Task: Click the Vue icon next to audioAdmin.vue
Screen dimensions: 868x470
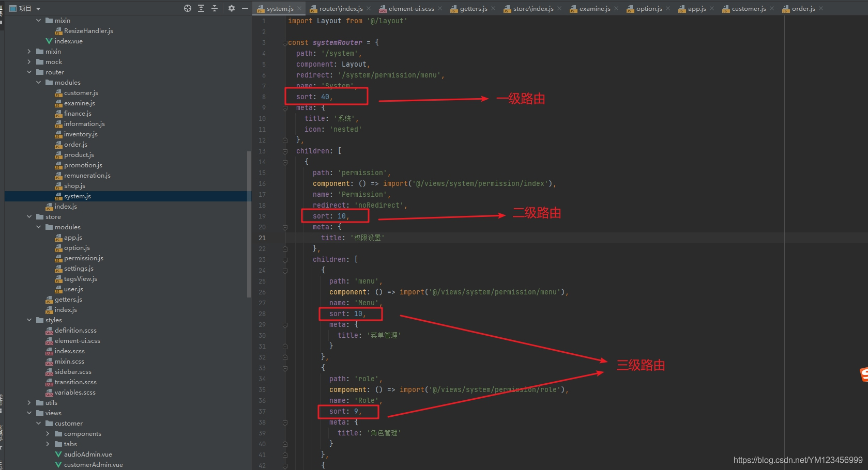Action: [58, 454]
